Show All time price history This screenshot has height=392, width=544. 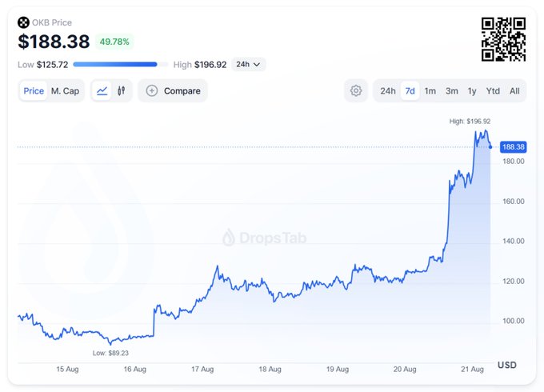tap(514, 91)
